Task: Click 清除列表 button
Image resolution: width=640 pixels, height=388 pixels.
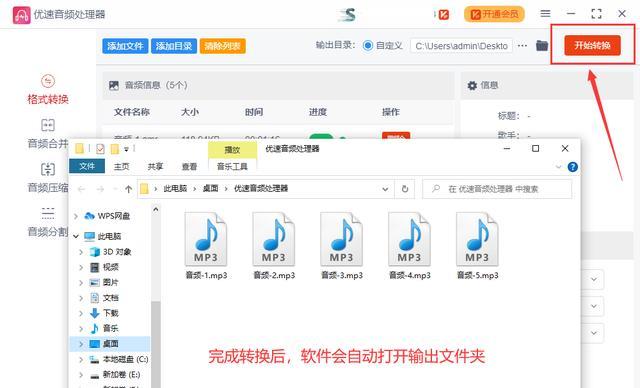Action: [222, 46]
